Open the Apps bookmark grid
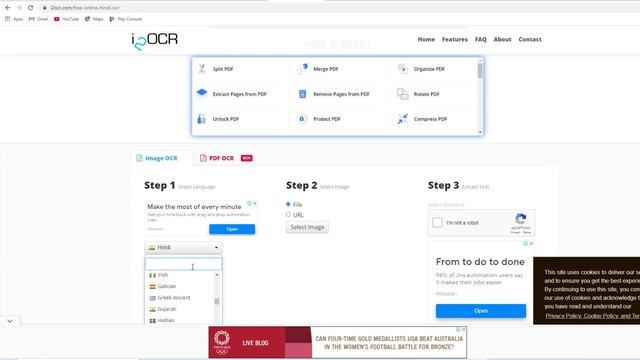 tap(14, 19)
